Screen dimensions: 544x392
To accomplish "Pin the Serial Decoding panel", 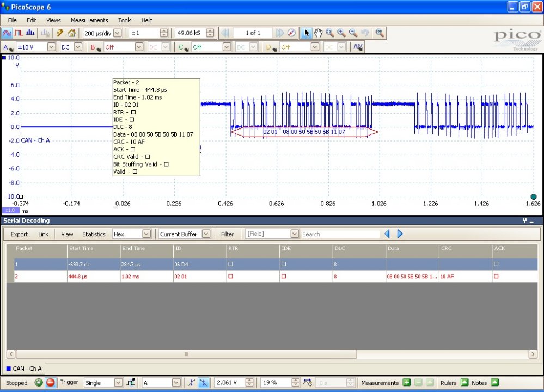I will pos(525,220).
